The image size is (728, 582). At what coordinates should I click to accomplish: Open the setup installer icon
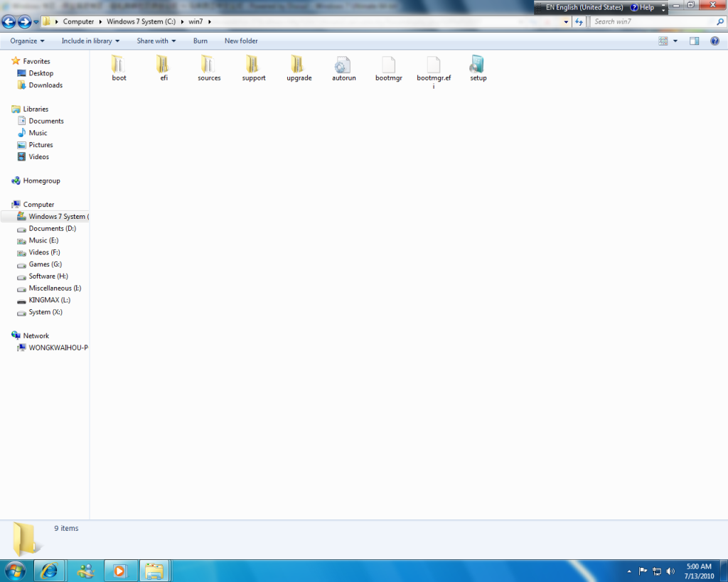(478, 65)
